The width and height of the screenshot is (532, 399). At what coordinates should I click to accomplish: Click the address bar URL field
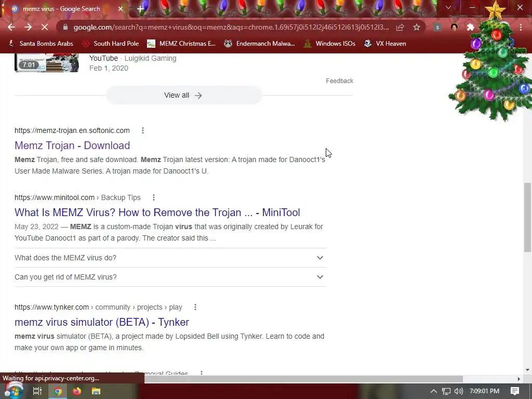(x=231, y=27)
